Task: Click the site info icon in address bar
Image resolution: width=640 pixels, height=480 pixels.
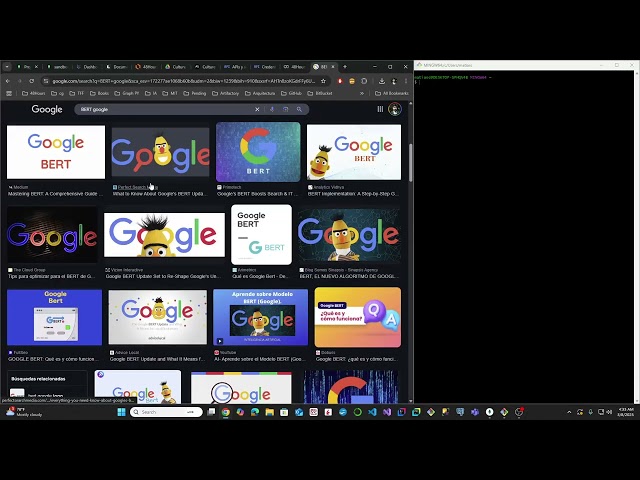Action: coord(46,81)
